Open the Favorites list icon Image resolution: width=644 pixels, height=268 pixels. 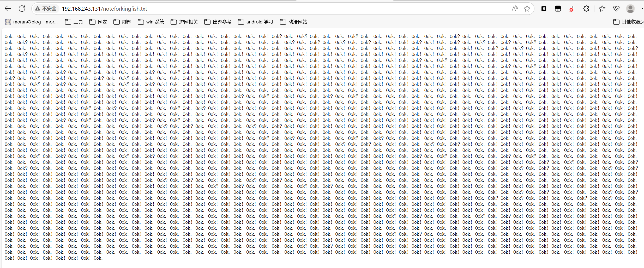[x=602, y=9]
